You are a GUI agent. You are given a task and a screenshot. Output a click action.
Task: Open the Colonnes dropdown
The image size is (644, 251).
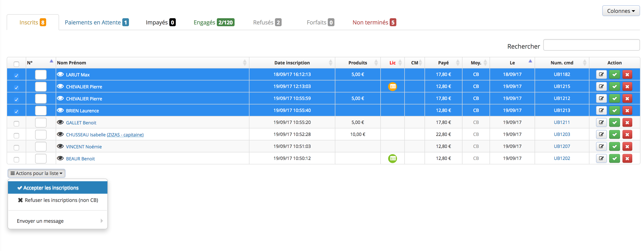click(621, 11)
